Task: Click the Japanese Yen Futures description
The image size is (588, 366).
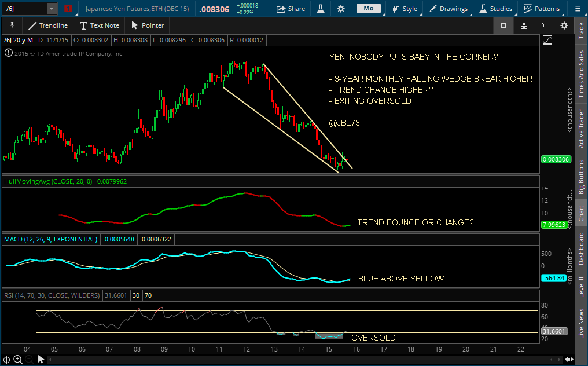Action: pos(137,9)
